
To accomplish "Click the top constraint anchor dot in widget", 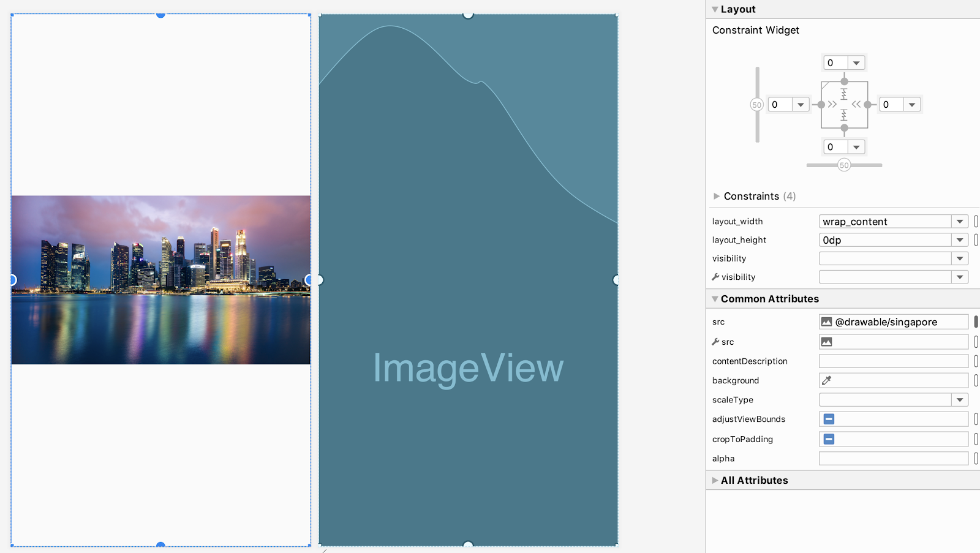I will (844, 81).
